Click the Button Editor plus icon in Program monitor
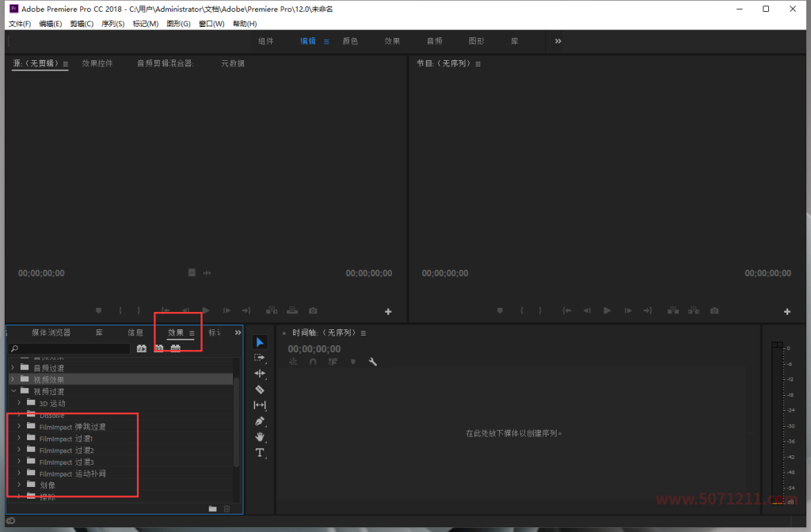811x532 pixels. coord(786,311)
